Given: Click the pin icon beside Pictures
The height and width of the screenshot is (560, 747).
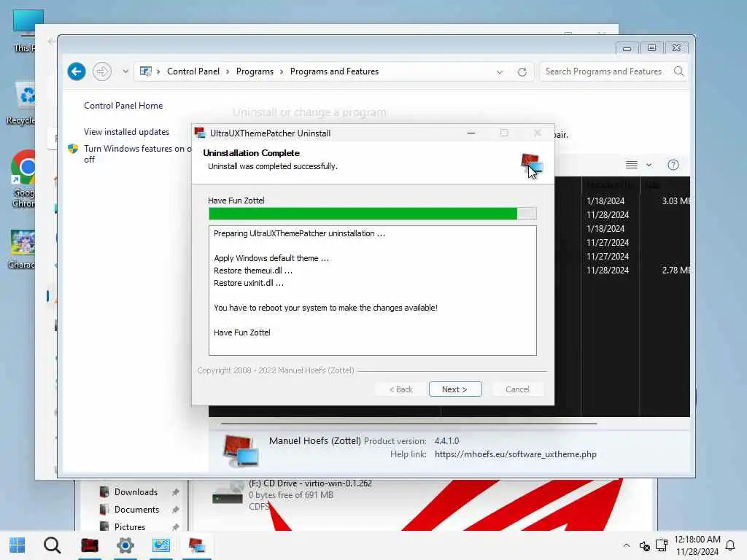Looking at the screenshot, I should click(175, 526).
